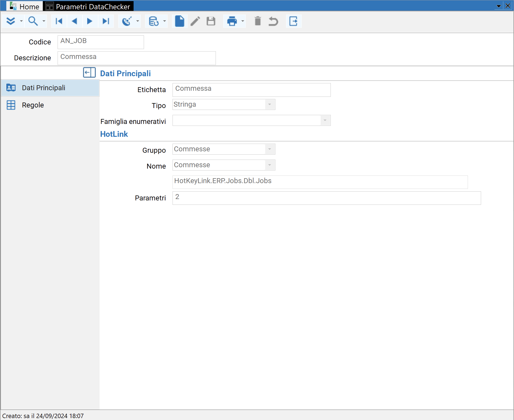Click the Parametri field containing 2
This screenshot has height=420, width=514.
(327, 198)
